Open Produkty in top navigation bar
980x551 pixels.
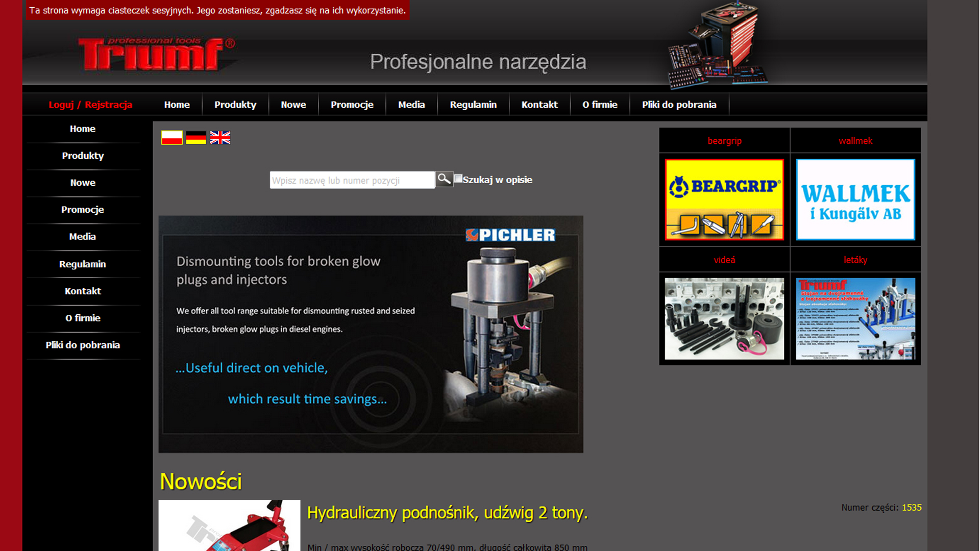click(235, 105)
